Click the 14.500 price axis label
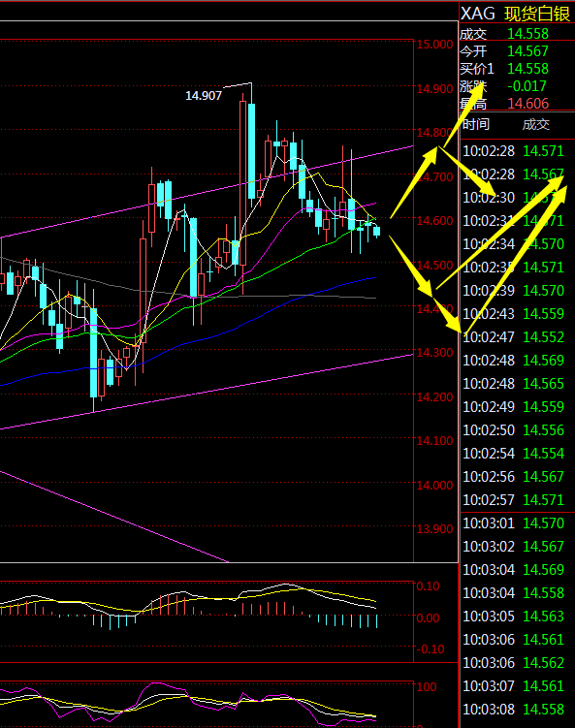The width and height of the screenshot is (575, 728). tap(434, 265)
